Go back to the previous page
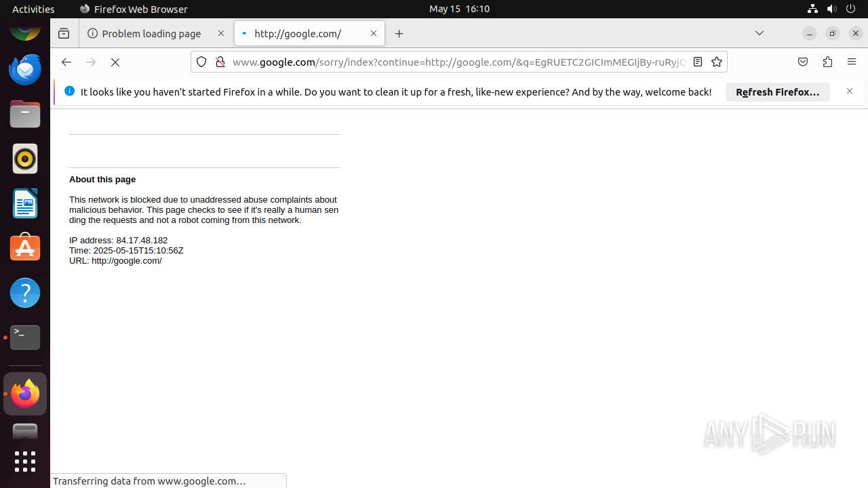 [66, 62]
